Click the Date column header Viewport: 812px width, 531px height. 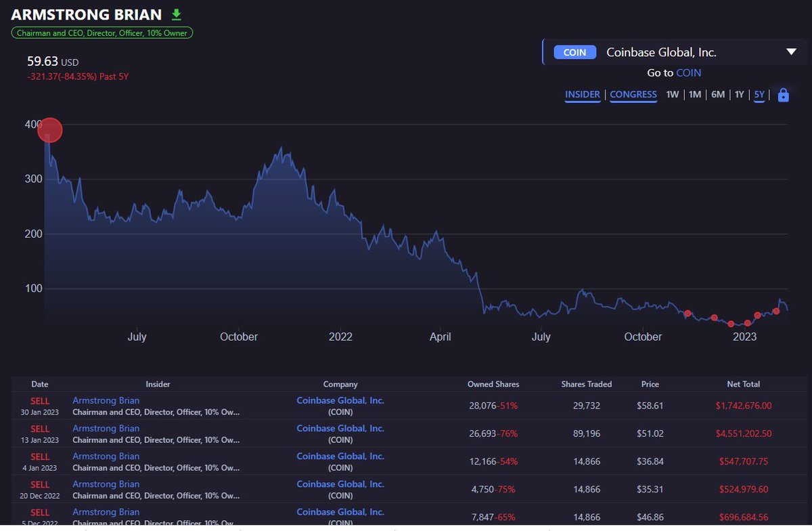coord(40,384)
